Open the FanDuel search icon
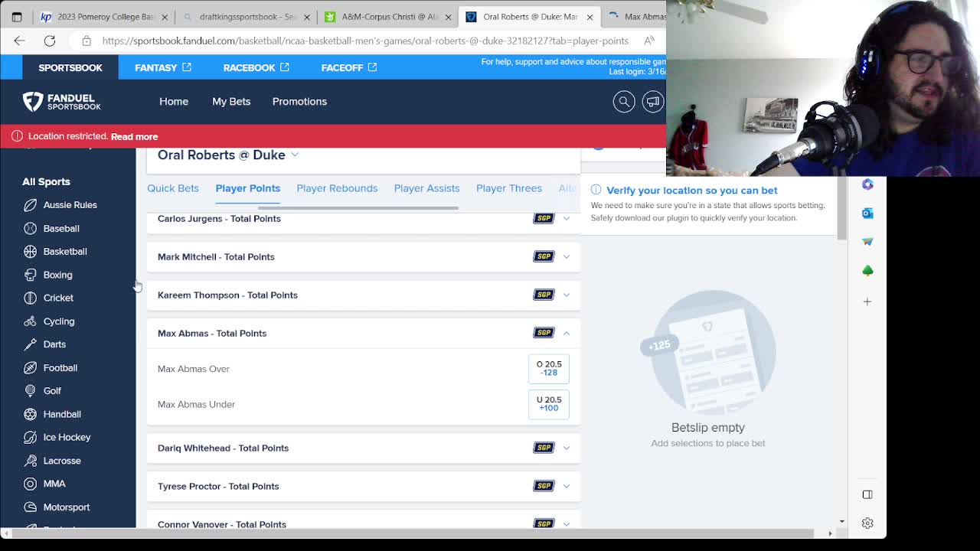This screenshot has width=980, height=551. (624, 102)
